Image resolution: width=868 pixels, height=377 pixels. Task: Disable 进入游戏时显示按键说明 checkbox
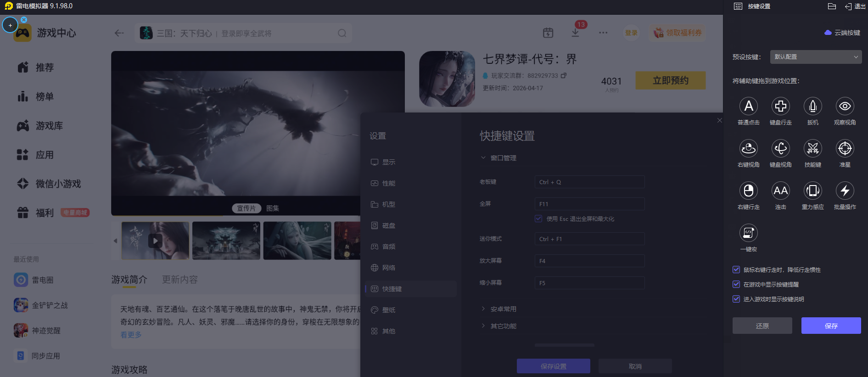(x=736, y=299)
